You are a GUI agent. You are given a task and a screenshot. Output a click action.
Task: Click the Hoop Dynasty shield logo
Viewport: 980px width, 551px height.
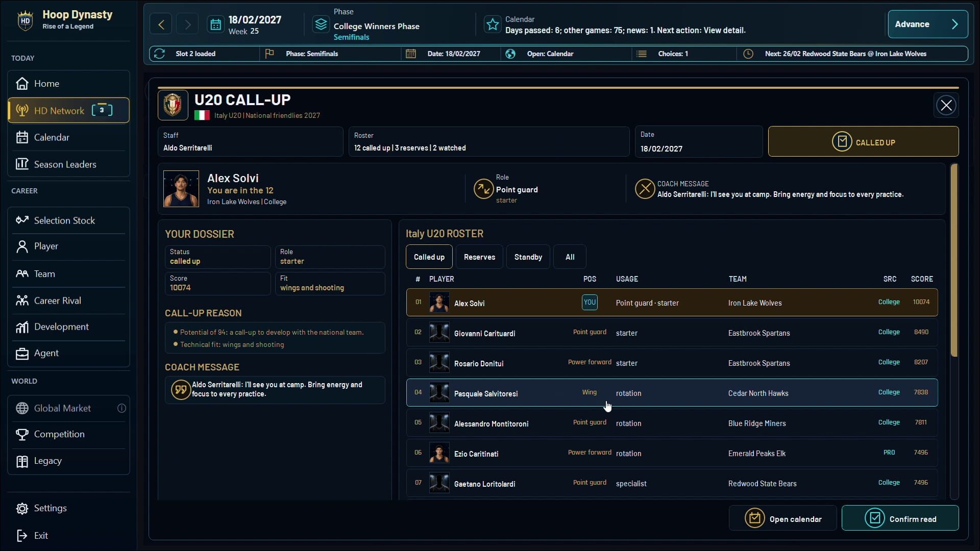click(x=25, y=21)
